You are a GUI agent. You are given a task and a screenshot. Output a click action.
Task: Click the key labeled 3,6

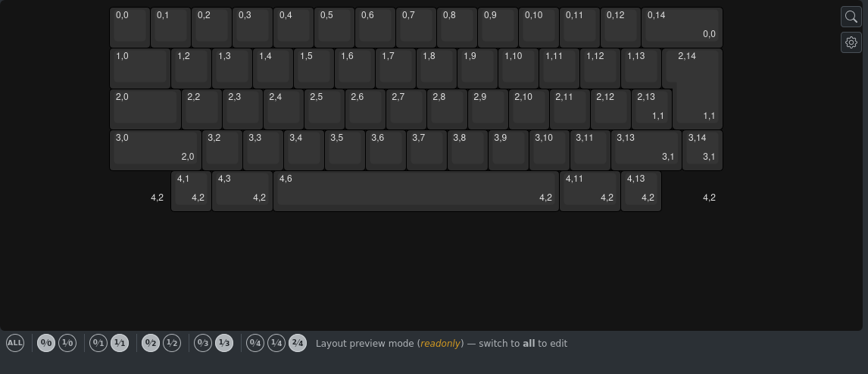(x=386, y=150)
